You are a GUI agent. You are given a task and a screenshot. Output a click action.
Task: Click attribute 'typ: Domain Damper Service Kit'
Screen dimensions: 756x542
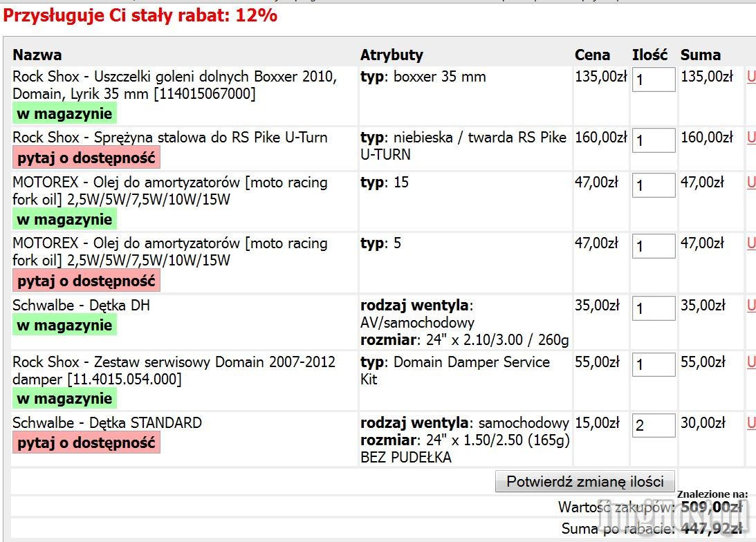455,371
